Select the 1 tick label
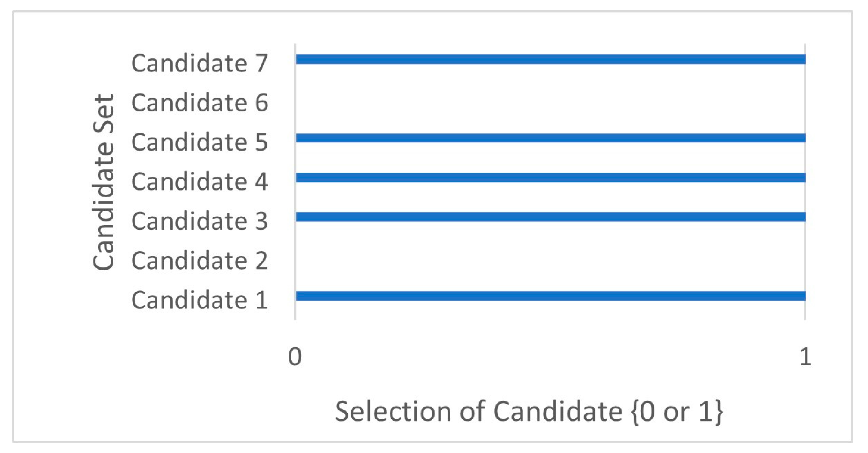The width and height of the screenshot is (868, 453). pyautogui.click(x=805, y=357)
